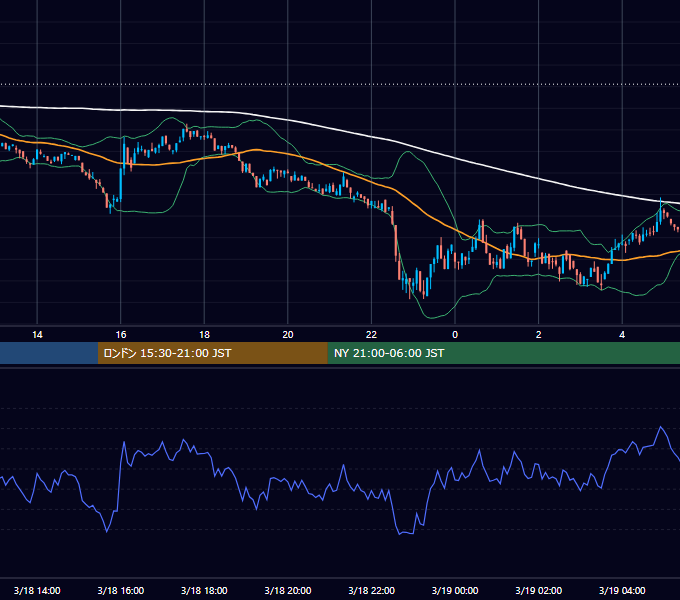Screen dimensions: 680x600
Task: Click hour label 2 on price chart axis
Action: (539, 335)
